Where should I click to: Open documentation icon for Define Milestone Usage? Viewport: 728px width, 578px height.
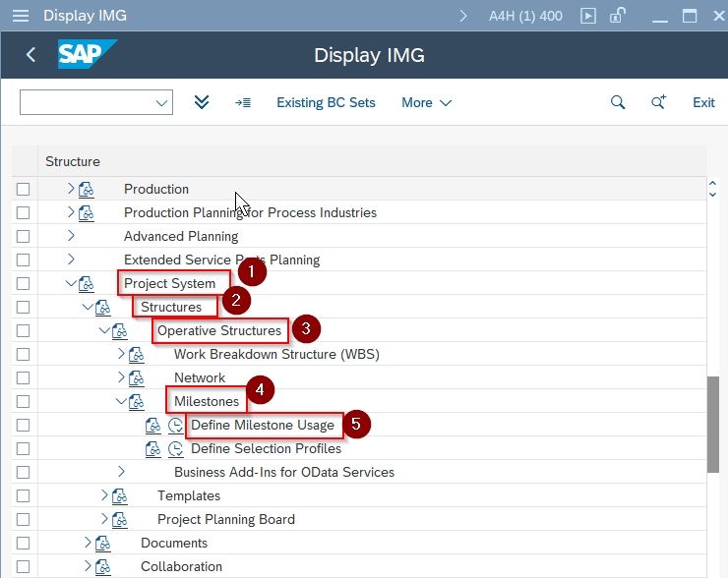pyautogui.click(x=153, y=426)
